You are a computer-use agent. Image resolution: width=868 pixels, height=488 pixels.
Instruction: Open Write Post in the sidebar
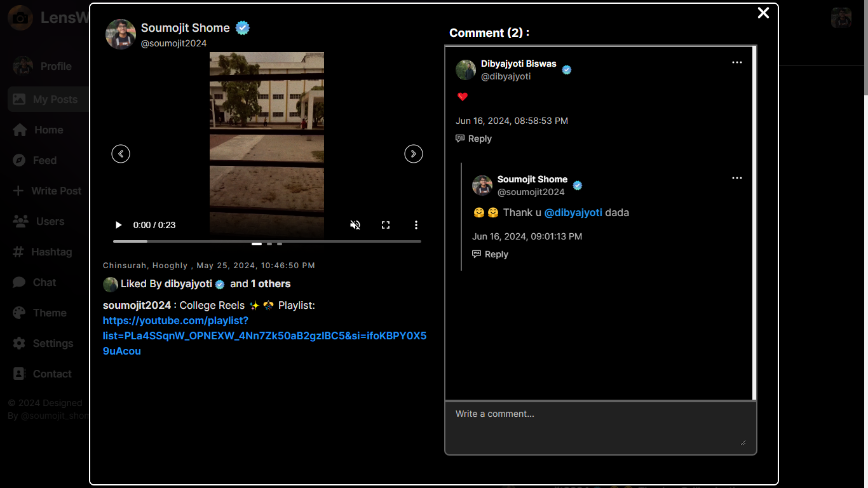(48, 191)
